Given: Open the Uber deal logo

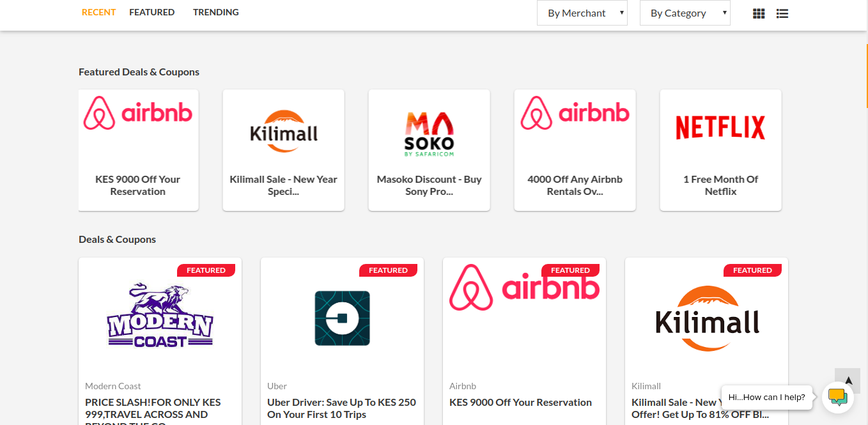Looking at the screenshot, I should 343,318.
